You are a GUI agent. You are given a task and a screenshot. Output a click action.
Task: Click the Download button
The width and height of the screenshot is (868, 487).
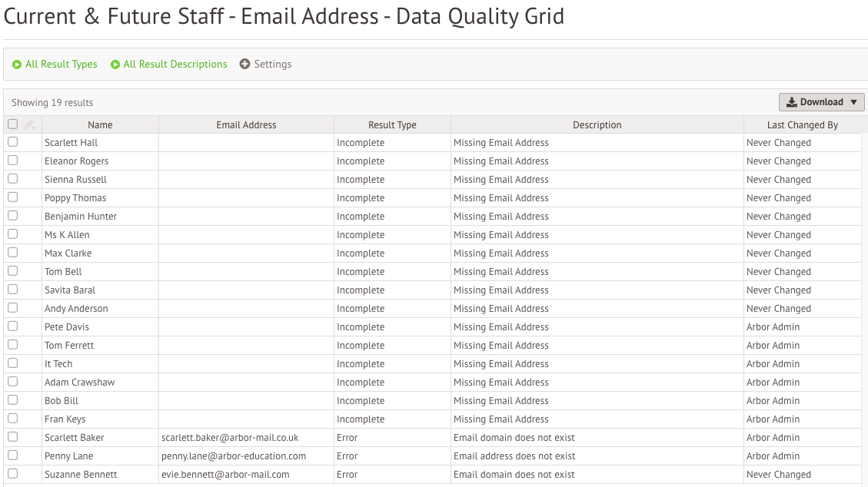pos(822,102)
